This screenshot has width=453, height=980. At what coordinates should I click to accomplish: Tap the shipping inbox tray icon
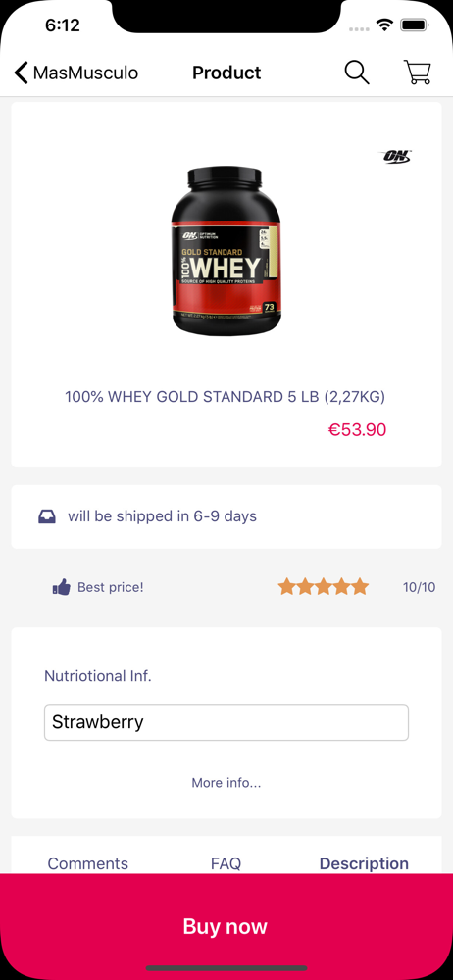click(47, 516)
